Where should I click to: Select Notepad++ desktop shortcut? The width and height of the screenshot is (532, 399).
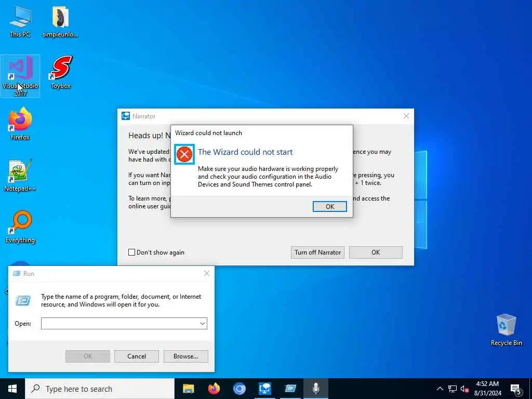(20, 175)
